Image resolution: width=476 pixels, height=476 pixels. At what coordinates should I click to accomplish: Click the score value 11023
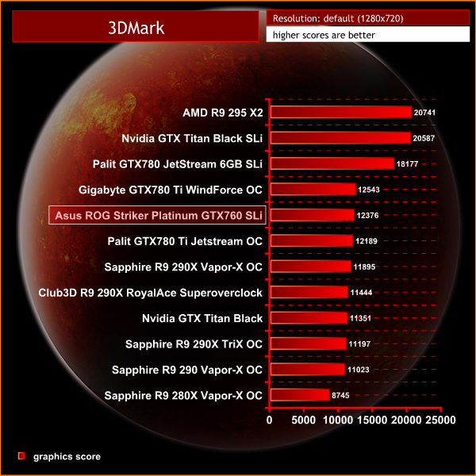(x=359, y=370)
